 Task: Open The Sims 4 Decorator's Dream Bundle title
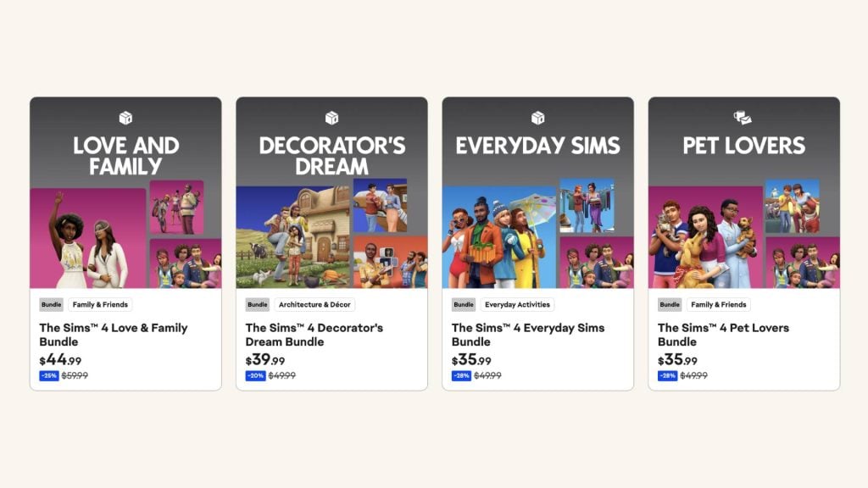click(x=314, y=335)
